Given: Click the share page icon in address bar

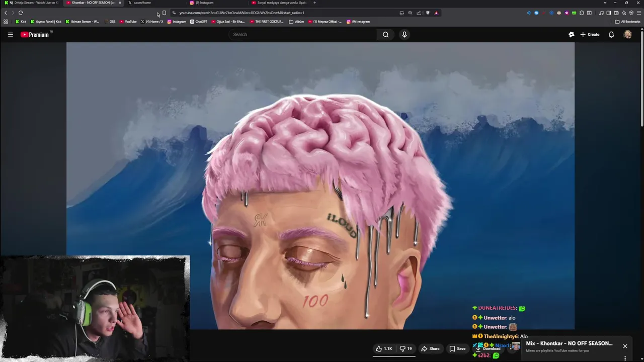Looking at the screenshot, I should click(x=419, y=13).
